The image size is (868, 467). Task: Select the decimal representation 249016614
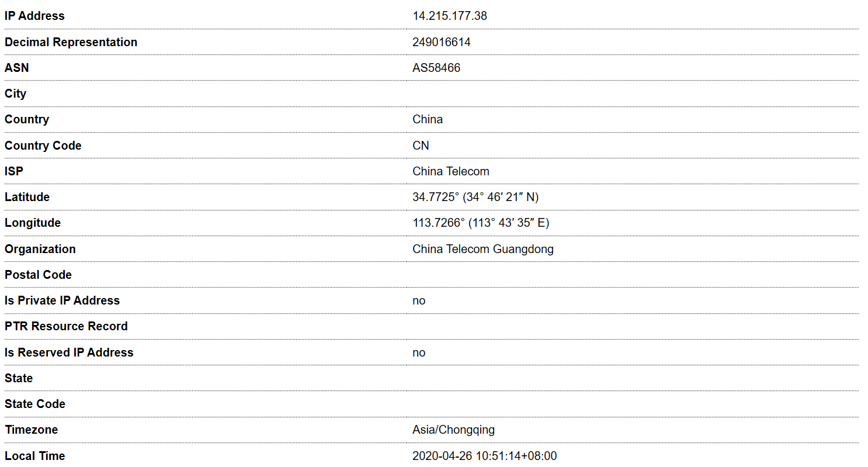pyautogui.click(x=441, y=42)
